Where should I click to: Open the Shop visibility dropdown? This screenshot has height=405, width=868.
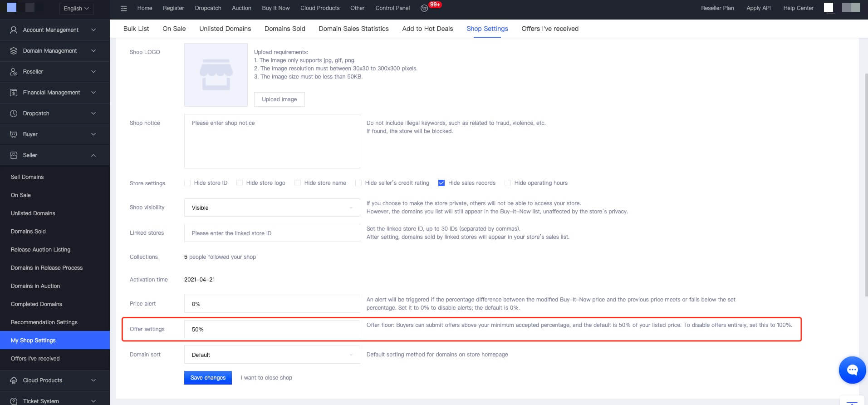click(272, 208)
